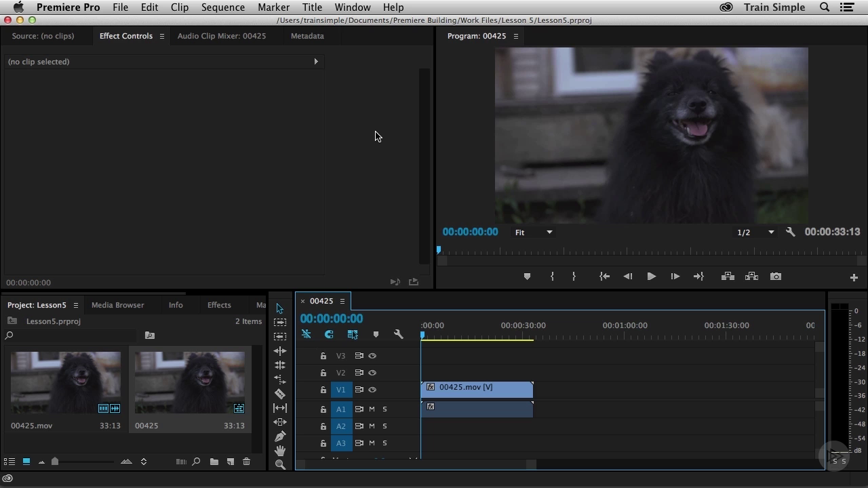Step back one frame

coord(627,277)
